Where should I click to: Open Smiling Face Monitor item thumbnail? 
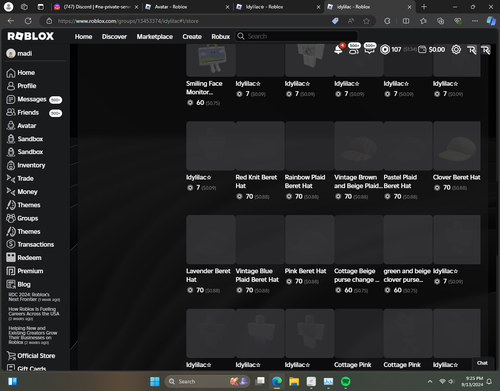(211, 60)
